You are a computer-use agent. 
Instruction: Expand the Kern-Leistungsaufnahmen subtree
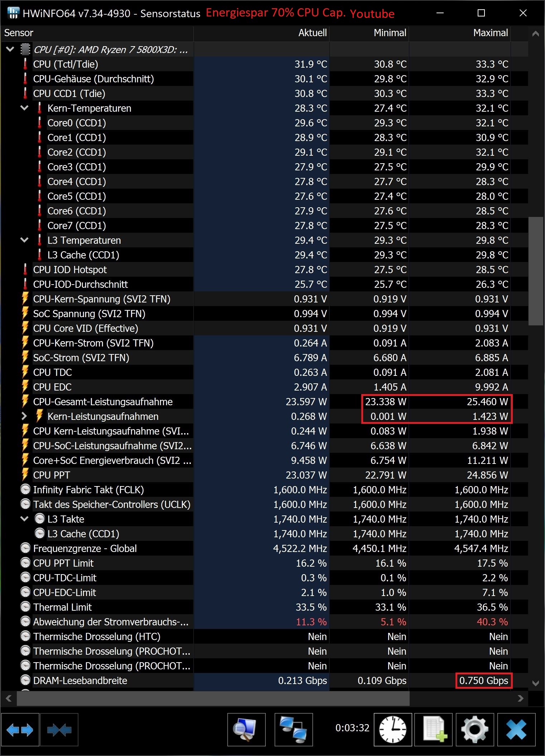coord(24,416)
